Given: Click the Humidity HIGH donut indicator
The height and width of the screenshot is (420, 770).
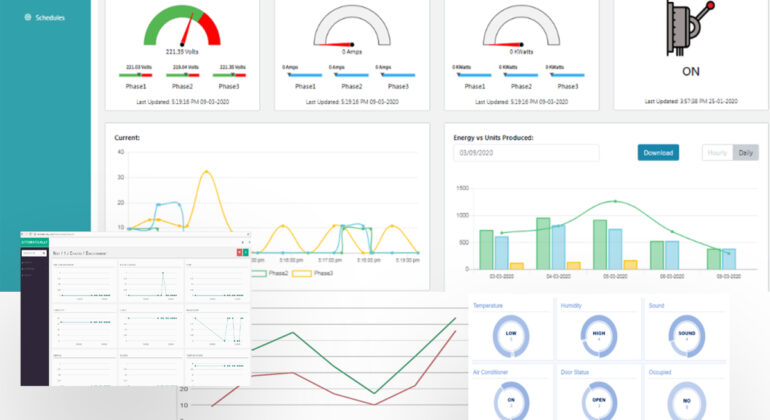Looking at the screenshot, I should [x=598, y=335].
